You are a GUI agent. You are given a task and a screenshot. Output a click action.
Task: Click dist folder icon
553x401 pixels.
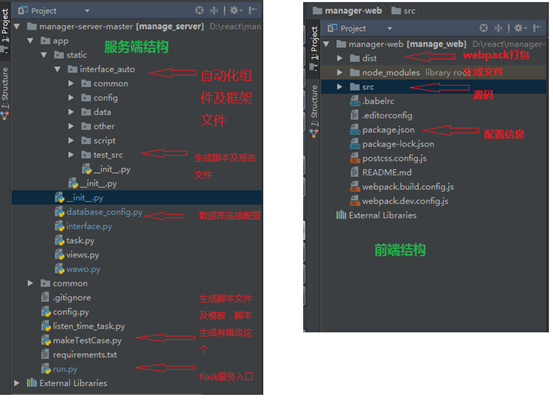[355, 58]
